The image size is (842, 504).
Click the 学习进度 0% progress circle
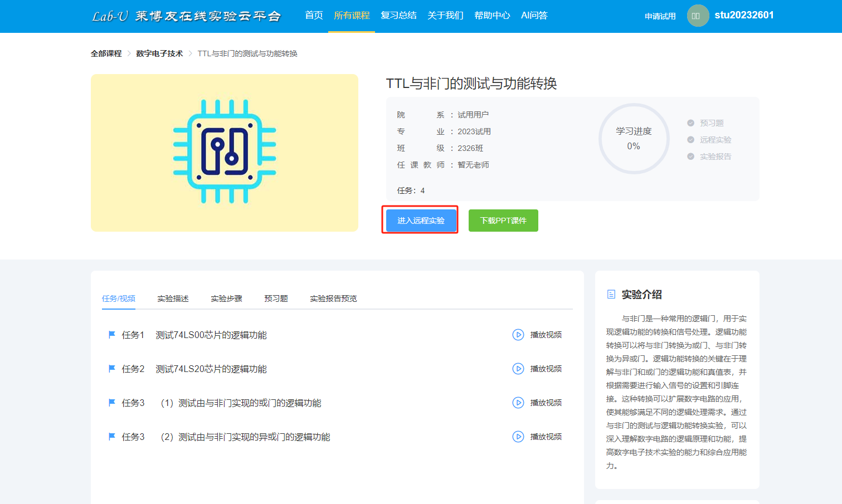point(634,139)
